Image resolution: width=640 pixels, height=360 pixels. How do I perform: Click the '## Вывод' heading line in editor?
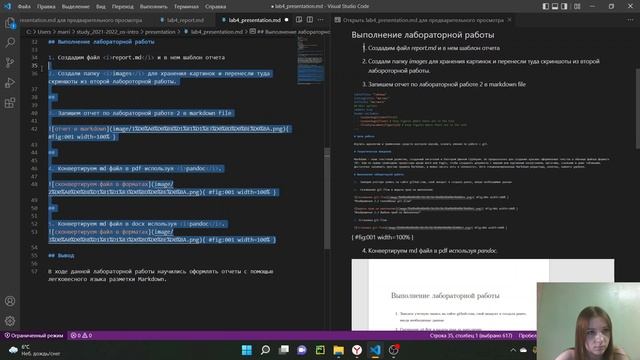coord(61,256)
